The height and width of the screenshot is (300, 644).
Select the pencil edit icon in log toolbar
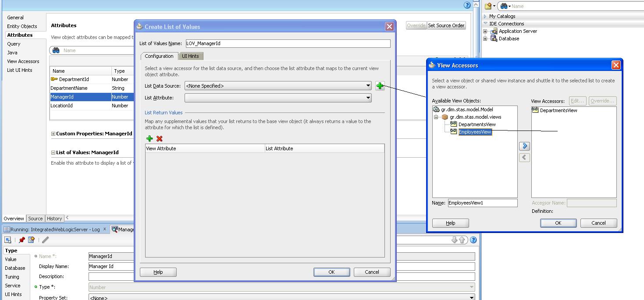point(45,240)
